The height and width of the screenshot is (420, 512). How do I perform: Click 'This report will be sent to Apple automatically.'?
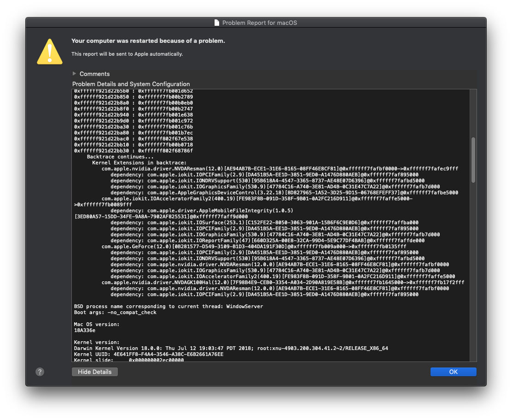(127, 54)
